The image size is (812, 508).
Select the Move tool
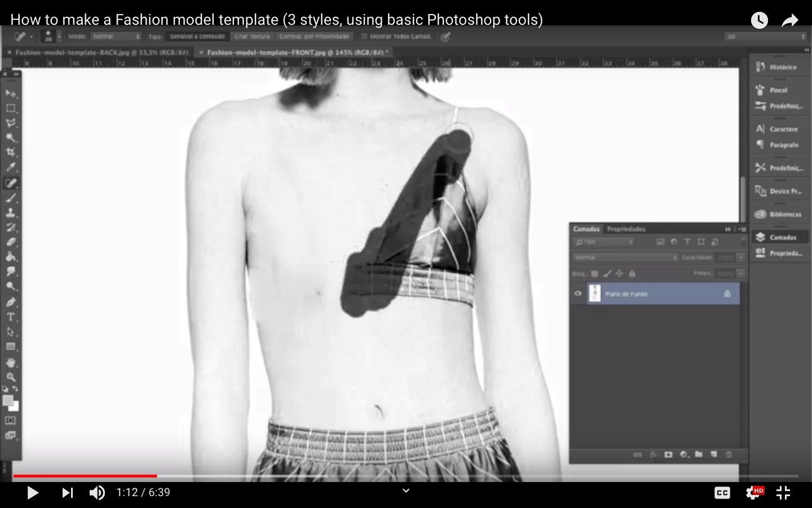pyautogui.click(x=11, y=93)
